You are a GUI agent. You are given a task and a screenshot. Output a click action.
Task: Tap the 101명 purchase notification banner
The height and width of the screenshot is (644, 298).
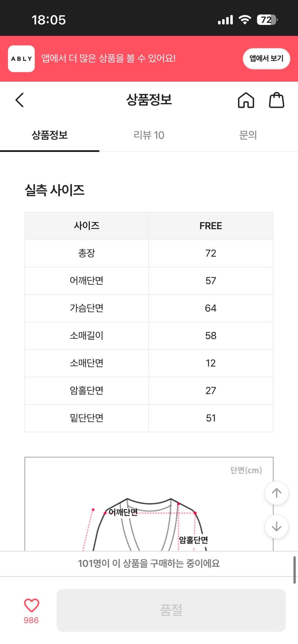point(149,563)
